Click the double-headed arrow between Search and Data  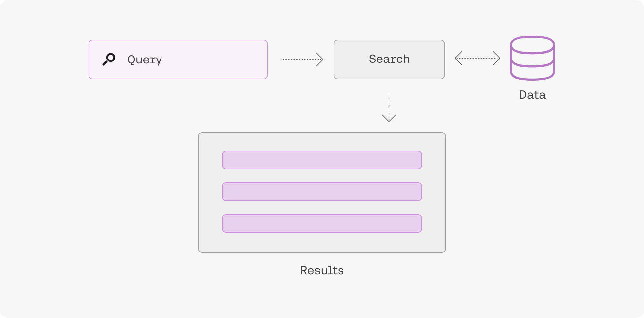coord(477,58)
